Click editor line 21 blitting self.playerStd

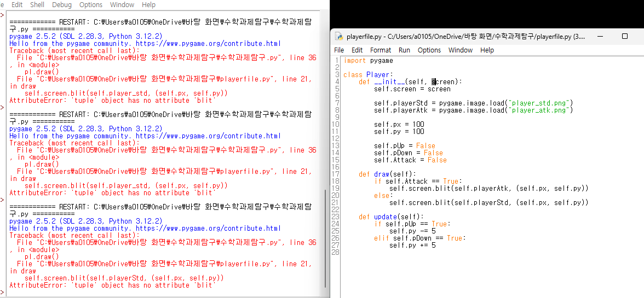[488, 202]
